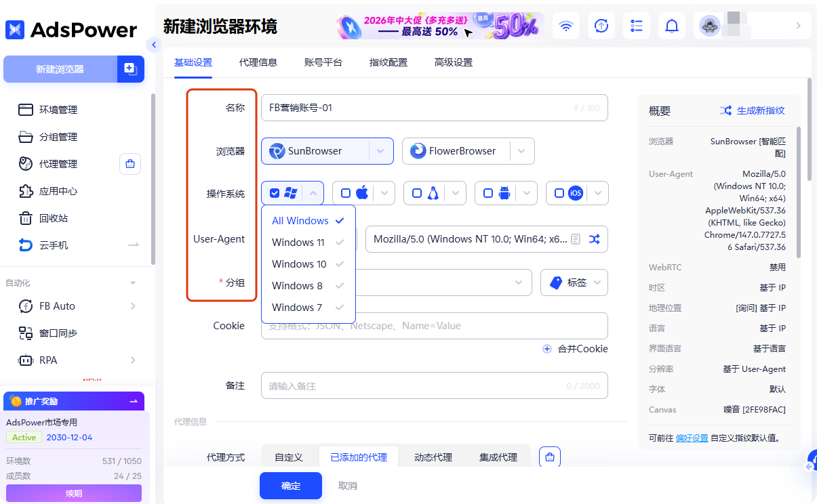Image resolution: width=817 pixels, height=504 pixels.
Task: Open Android version dropdown arrow
Action: click(527, 193)
